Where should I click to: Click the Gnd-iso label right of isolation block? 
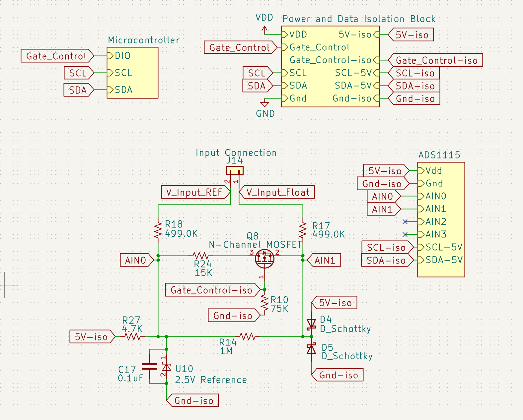pyautogui.click(x=414, y=98)
